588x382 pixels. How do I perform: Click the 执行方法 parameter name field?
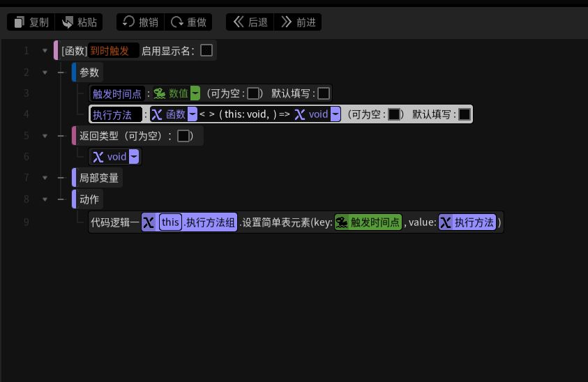(116, 114)
